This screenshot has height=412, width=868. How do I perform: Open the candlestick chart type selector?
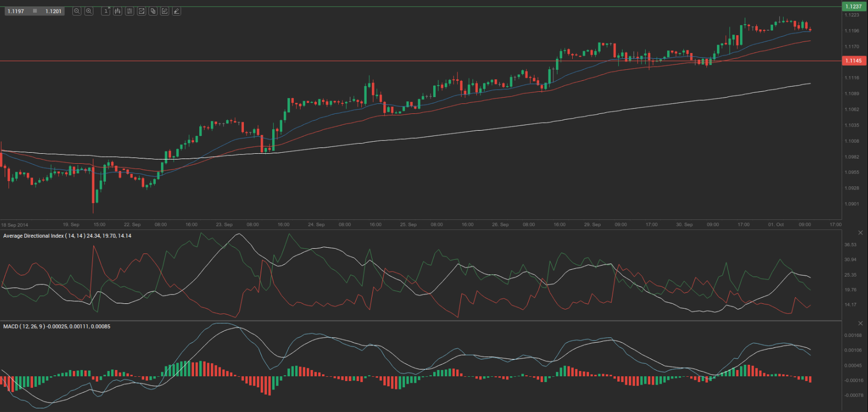click(x=117, y=11)
